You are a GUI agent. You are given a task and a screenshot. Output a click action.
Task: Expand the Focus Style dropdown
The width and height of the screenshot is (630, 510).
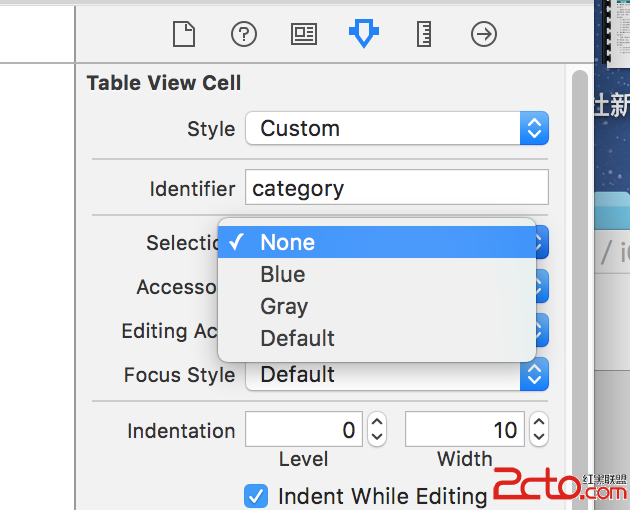(x=396, y=375)
